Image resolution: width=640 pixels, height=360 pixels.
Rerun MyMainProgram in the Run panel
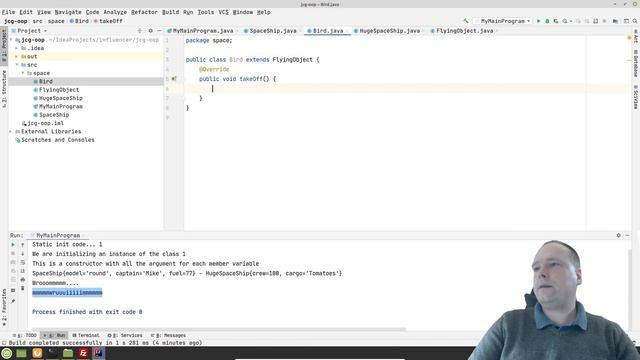coord(13,244)
